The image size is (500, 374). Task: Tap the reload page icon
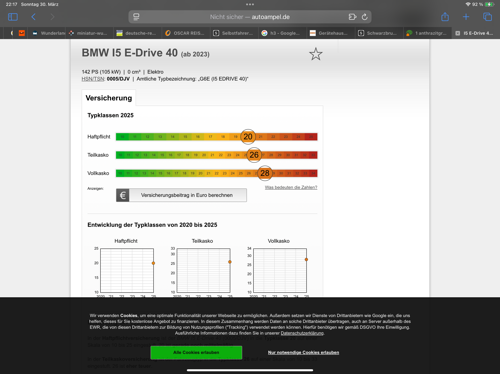pyautogui.click(x=365, y=17)
